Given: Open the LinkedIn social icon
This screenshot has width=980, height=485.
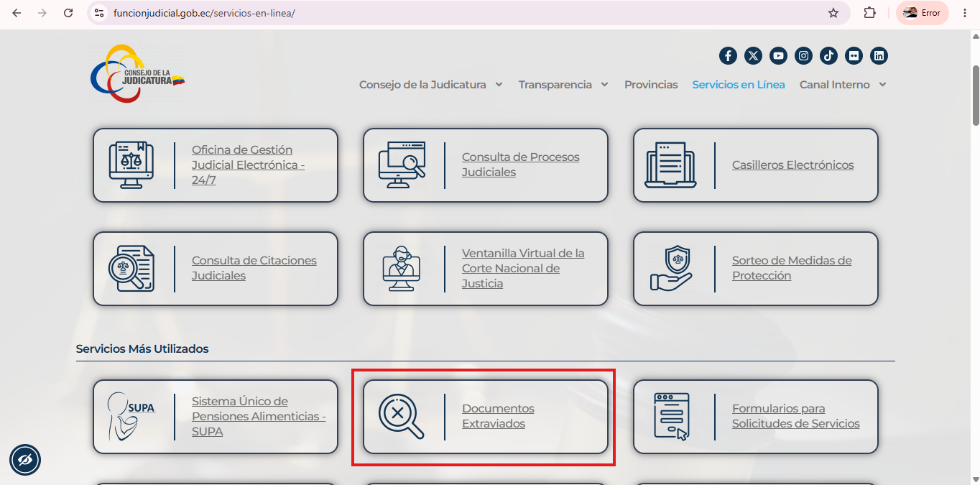Looking at the screenshot, I should pos(879,55).
